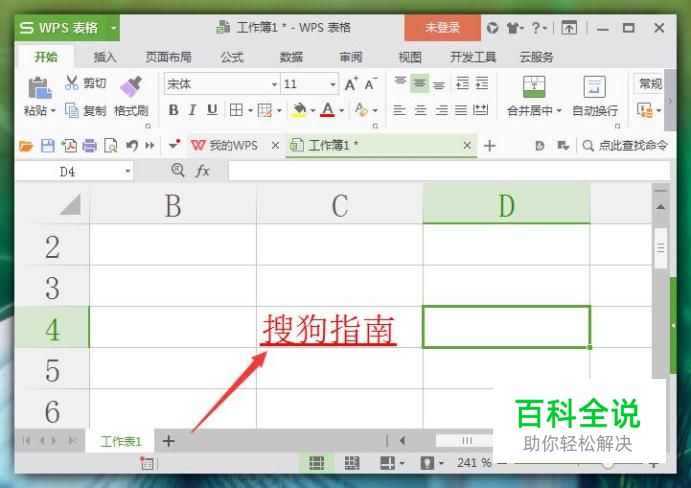691x488 pixels.
Task: Click the open folder icon
Action: [x=26, y=145]
